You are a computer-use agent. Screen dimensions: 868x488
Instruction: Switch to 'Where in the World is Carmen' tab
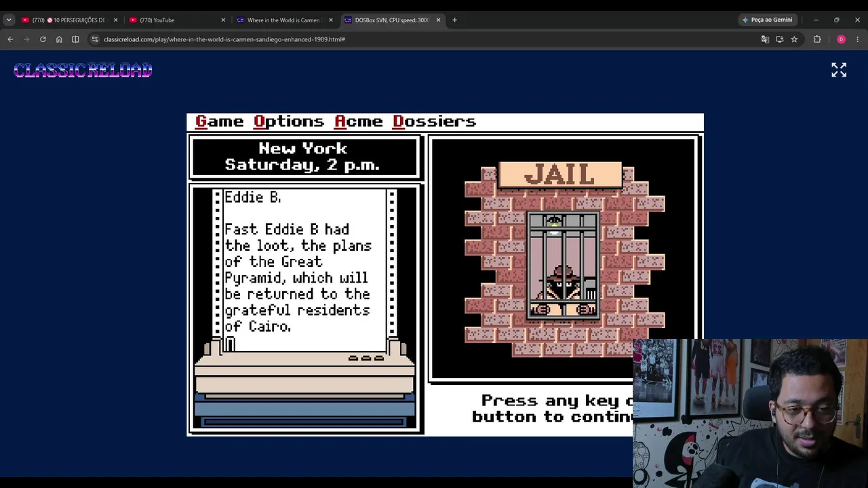pos(285,20)
